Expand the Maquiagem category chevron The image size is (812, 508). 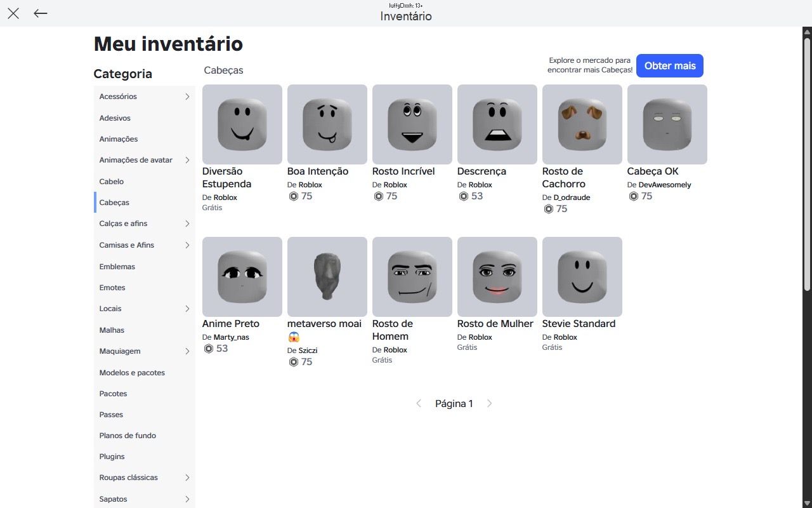pos(187,351)
